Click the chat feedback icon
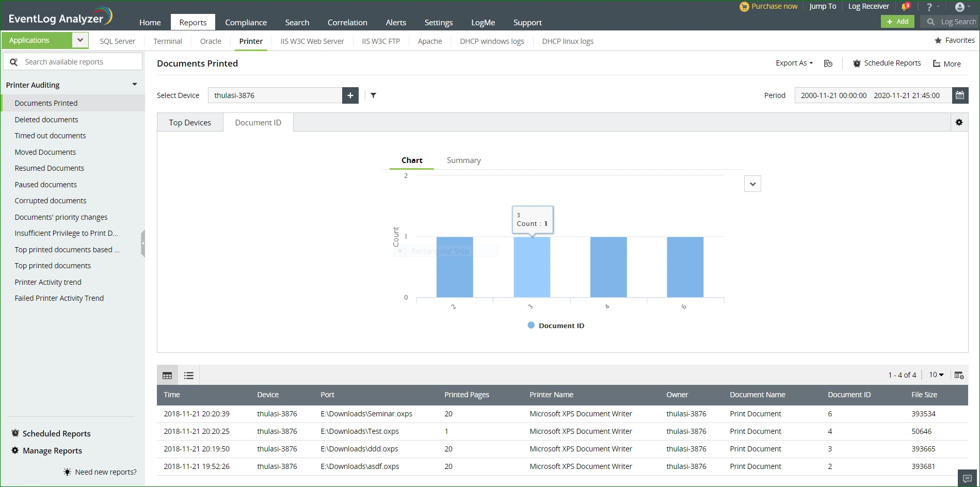 tap(968, 478)
